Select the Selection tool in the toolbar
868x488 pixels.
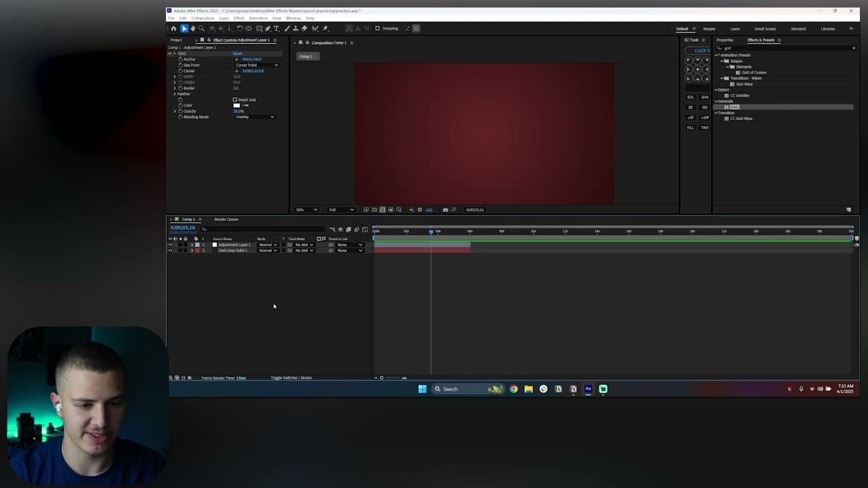click(x=184, y=28)
